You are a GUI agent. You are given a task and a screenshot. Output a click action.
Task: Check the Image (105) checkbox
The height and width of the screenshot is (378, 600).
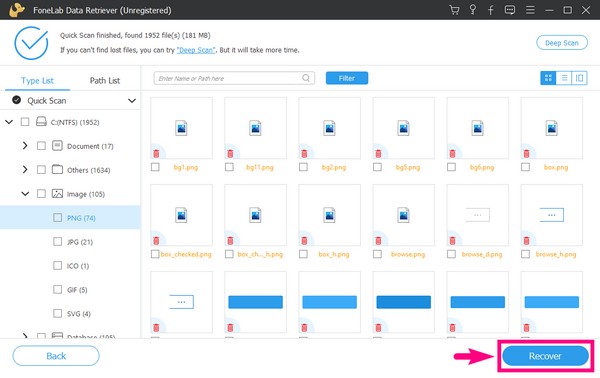click(41, 194)
